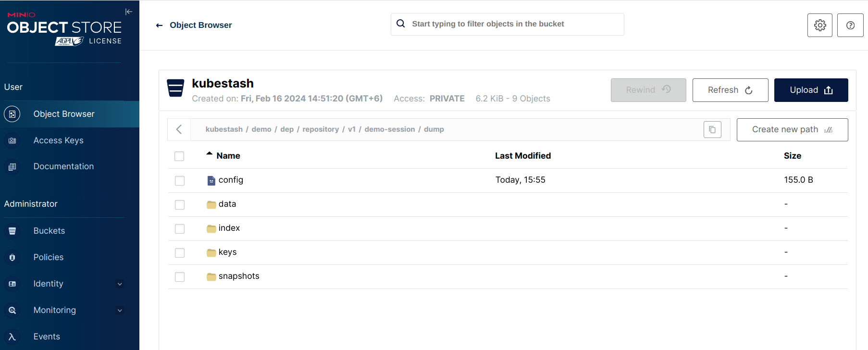This screenshot has width=868, height=350.
Task: Tick the checkbox for config
Action: click(180, 181)
